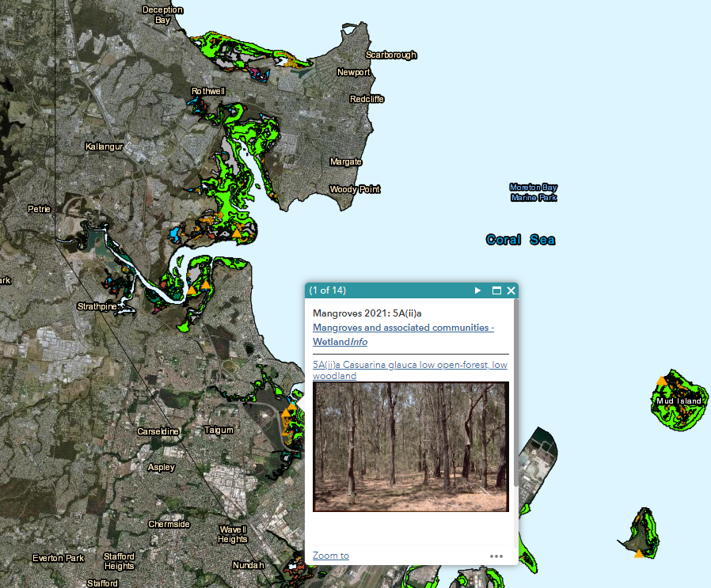The height and width of the screenshot is (588, 711).
Task: Click the Scarborough place label
Action: click(390, 55)
